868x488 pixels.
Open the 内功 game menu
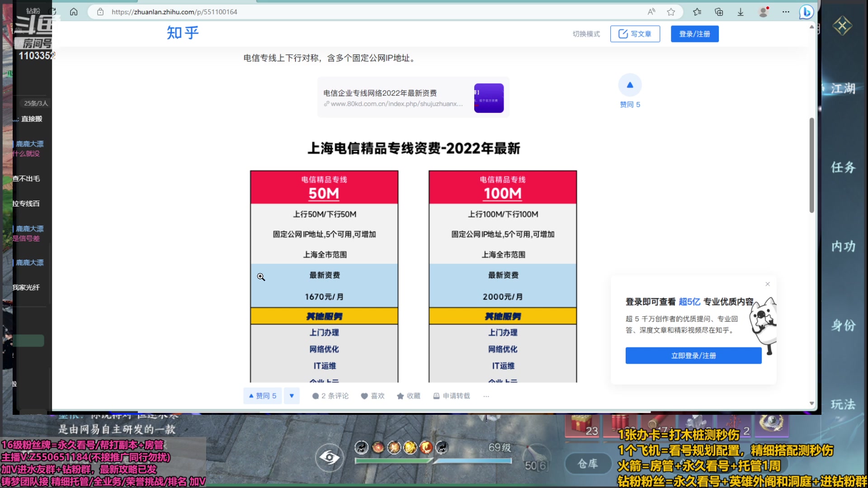(843, 246)
